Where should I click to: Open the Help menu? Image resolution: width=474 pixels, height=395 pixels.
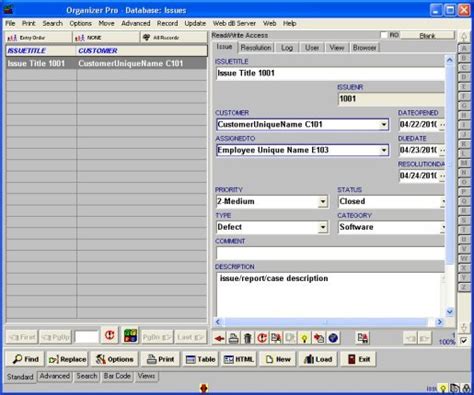coord(289,23)
